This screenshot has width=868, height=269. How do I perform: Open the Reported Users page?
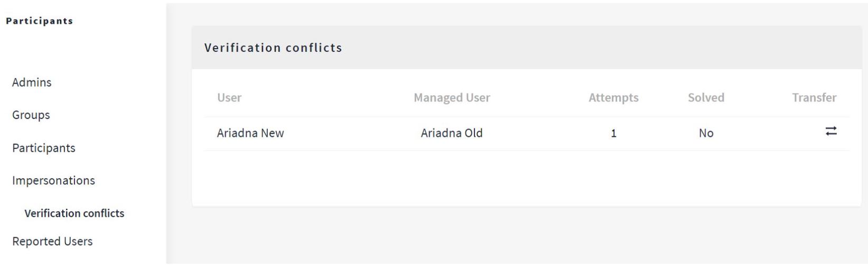(52, 241)
